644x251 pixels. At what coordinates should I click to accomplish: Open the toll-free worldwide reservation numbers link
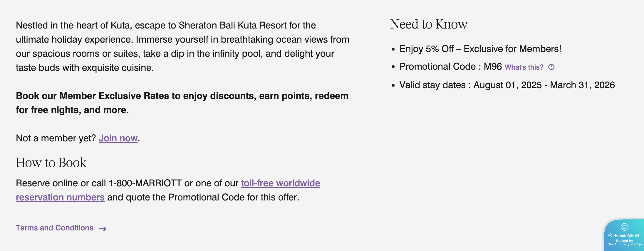(280, 183)
